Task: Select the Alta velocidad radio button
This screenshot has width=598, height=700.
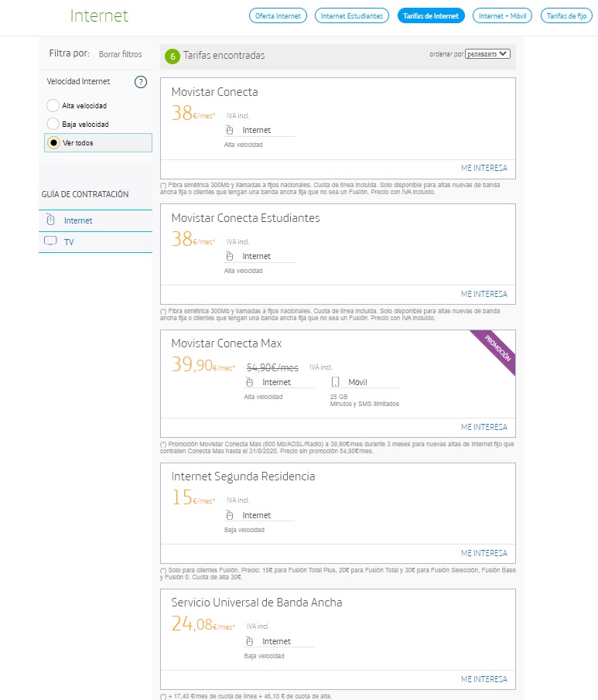Action: click(x=53, y=105)
